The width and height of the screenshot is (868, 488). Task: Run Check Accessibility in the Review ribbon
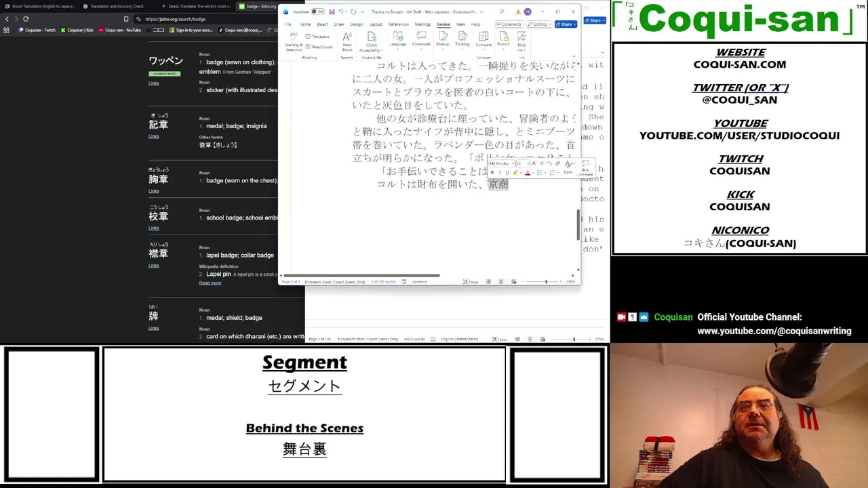[372, 40]
